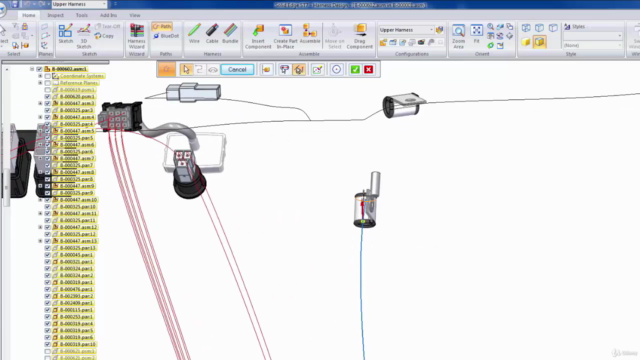Select the Wire creation tool
Viewport: 640px width, 360px height.
(194, 33)
